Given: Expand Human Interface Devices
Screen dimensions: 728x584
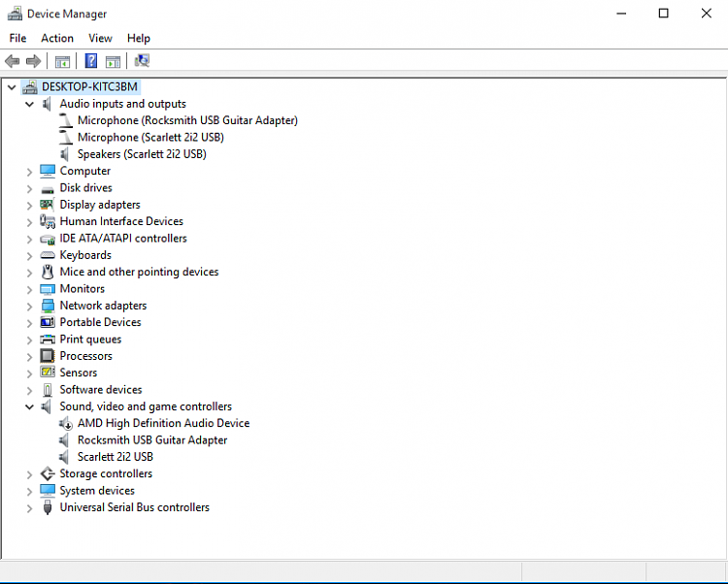Looking at the screenshot, I should click(x=29, y=222).
